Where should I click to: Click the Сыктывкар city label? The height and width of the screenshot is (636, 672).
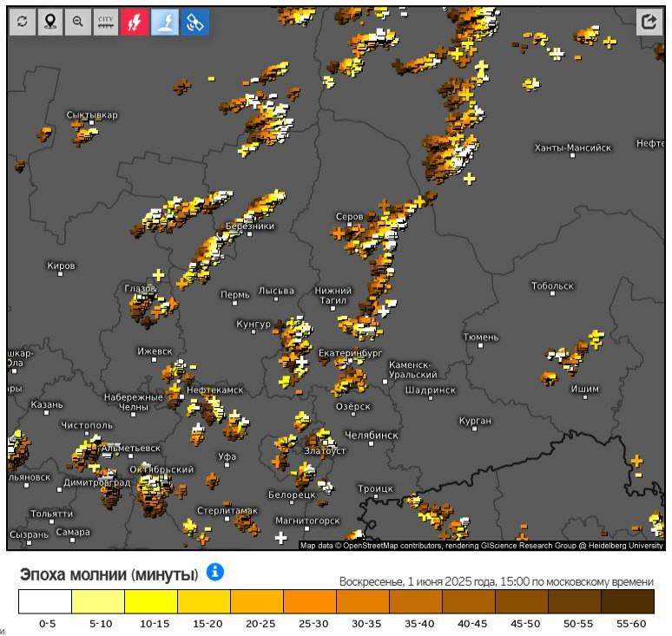[x=92, y=115]
